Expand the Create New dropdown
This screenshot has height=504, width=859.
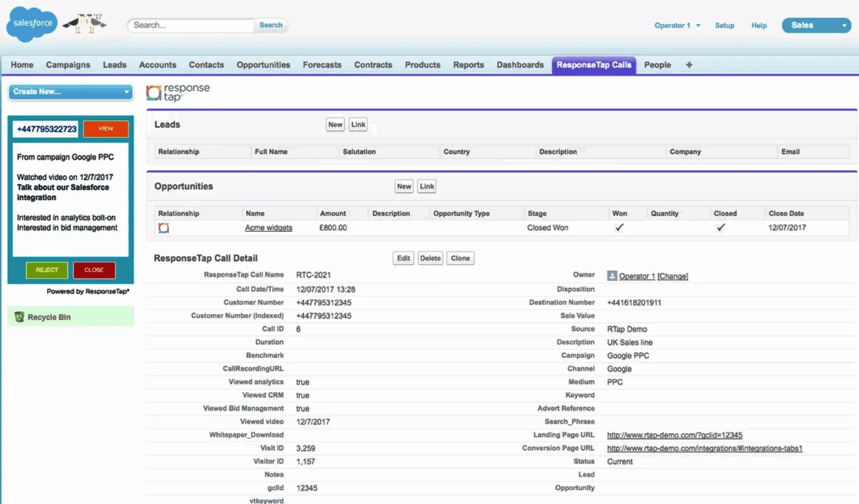coord(70,92)
